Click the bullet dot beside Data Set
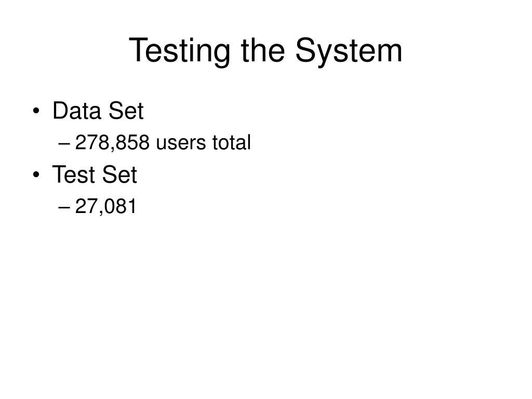Screen dimensions: 532x399 36,111
